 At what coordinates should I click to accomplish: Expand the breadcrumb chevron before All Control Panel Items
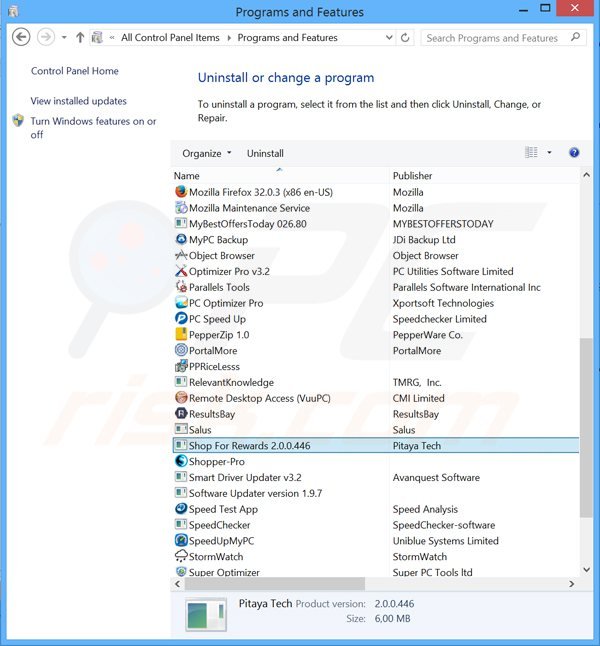coord(112,38)
